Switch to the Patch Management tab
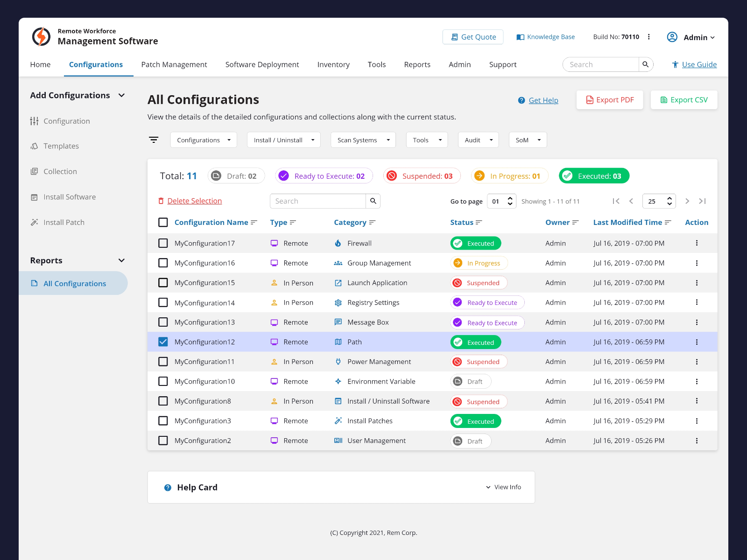 pyautogui.click(x=174, y=64)
